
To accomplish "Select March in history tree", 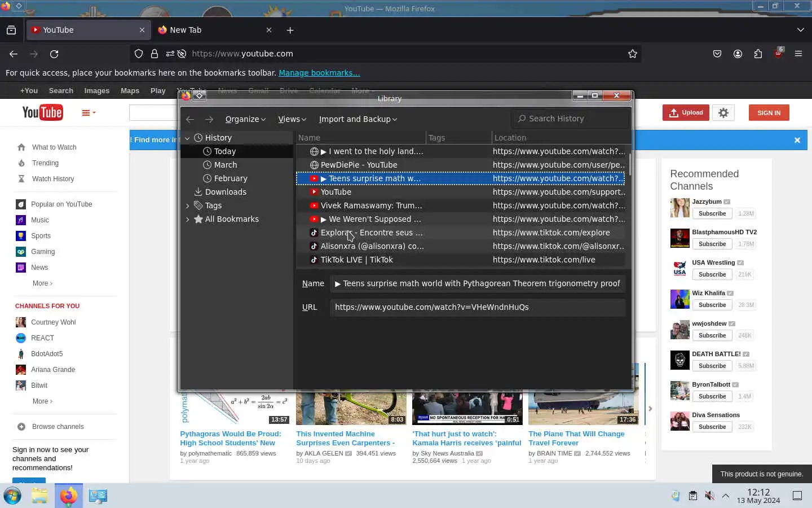I will [x=237, y=165].
